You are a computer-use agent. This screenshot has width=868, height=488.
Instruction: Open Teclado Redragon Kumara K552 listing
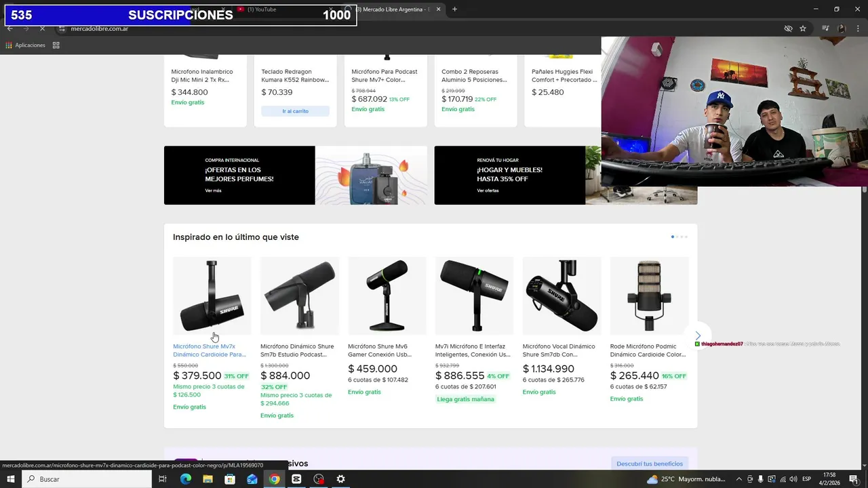pos(295,75)
